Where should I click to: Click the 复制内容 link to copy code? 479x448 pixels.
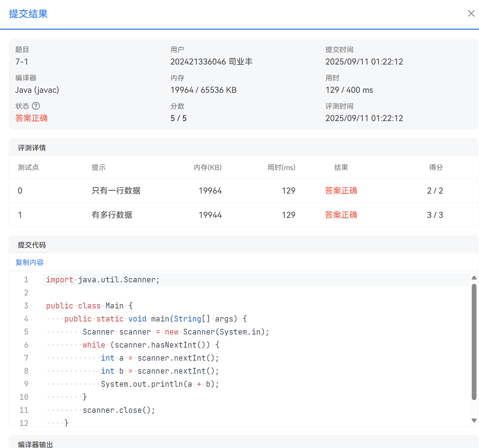[x=29, y=262]
